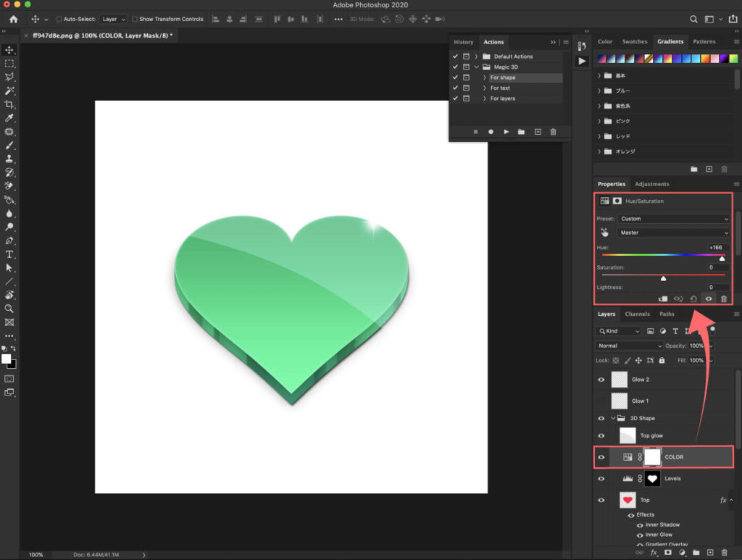Hide the Top glow layer
Viewport: 742px width, 560px height.
pos(601,435)
